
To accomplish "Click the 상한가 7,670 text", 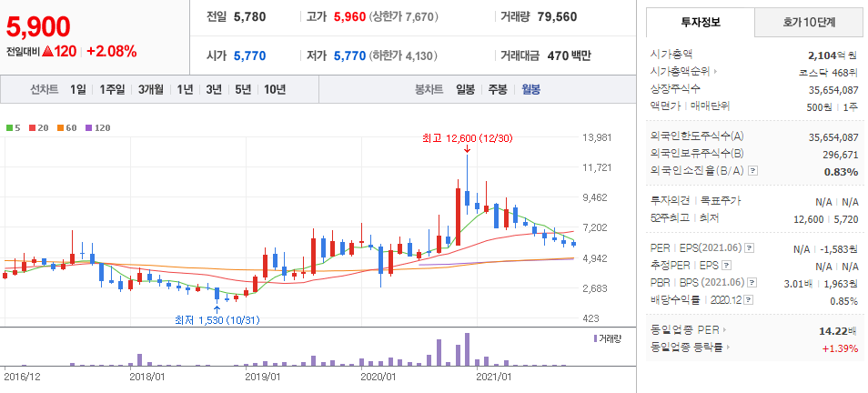I will [x=403, y=16].
